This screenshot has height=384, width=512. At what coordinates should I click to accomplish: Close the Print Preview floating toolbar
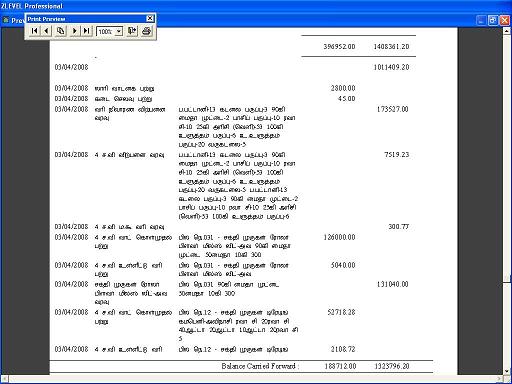pos(150,19)
